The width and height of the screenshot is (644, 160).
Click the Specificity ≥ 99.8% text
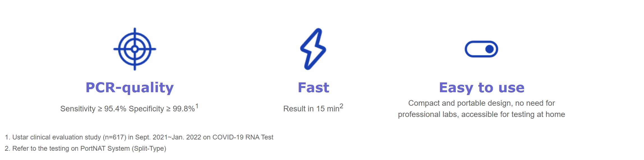162,109
